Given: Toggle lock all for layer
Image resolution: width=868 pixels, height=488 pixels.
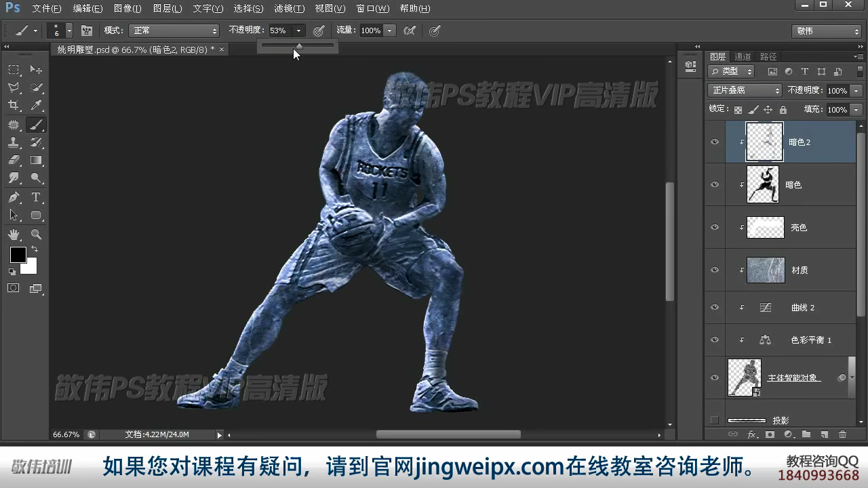Looking at the screenshot, I should coord(783,109).
